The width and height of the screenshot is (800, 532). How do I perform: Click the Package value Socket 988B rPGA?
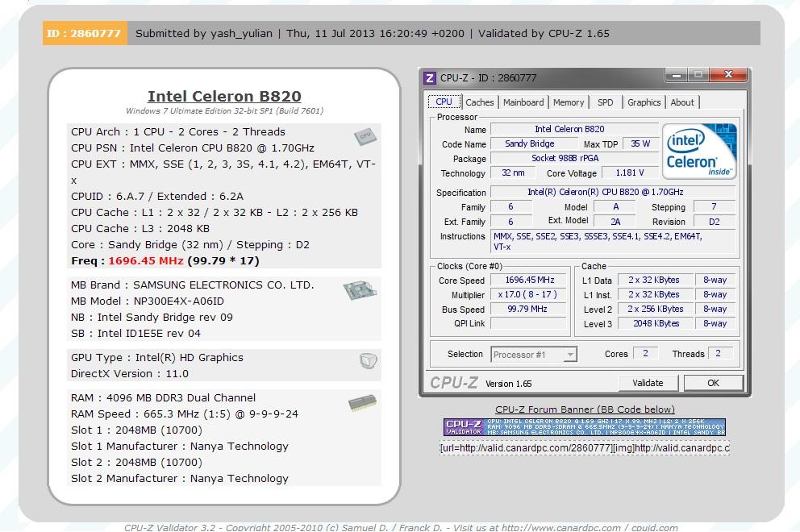pos(574,158)
